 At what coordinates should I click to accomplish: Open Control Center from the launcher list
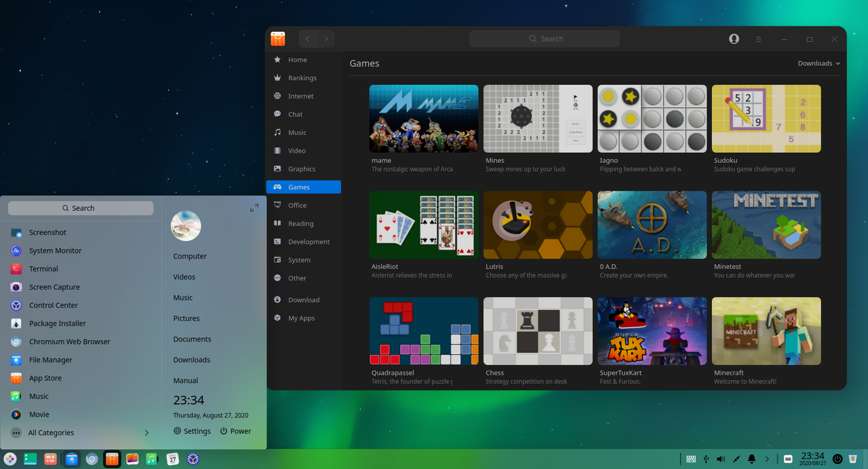[81, 305]
